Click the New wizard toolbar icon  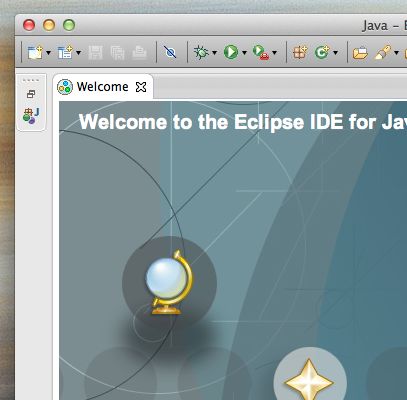point(35,52)
